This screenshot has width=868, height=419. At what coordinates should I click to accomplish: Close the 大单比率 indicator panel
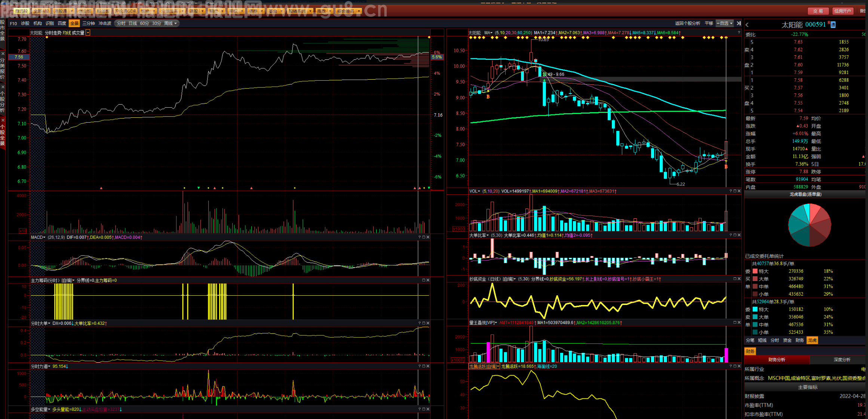point(739,235)
